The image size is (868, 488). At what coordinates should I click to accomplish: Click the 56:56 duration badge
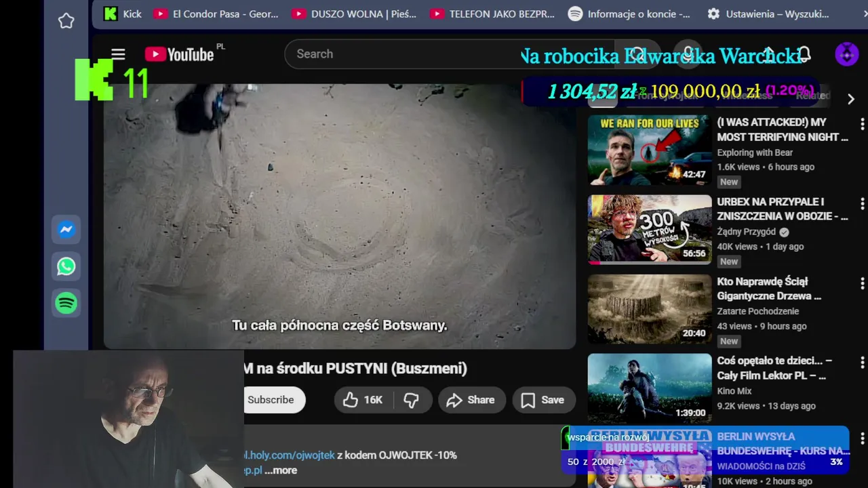click(694, 253)
